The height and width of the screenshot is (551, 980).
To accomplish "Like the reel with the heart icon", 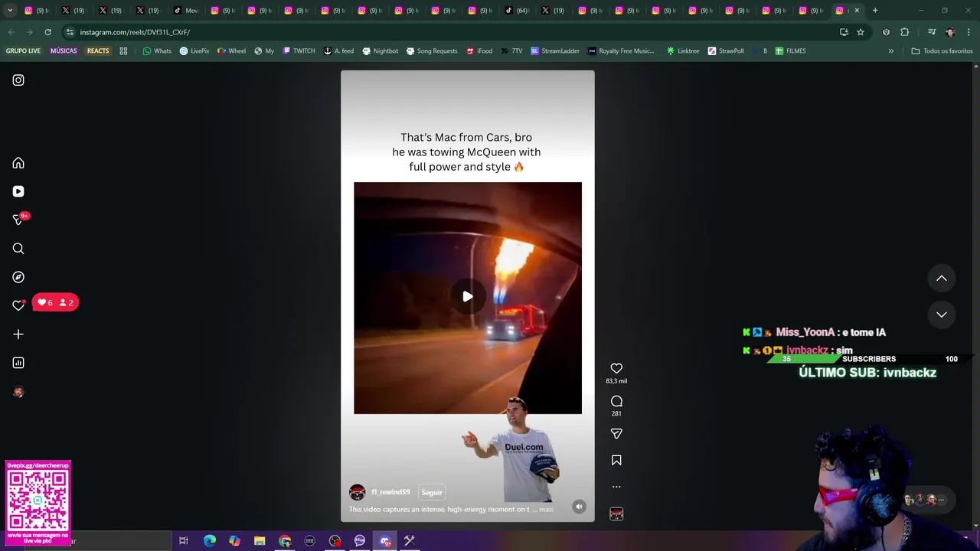I will [616, 368].
